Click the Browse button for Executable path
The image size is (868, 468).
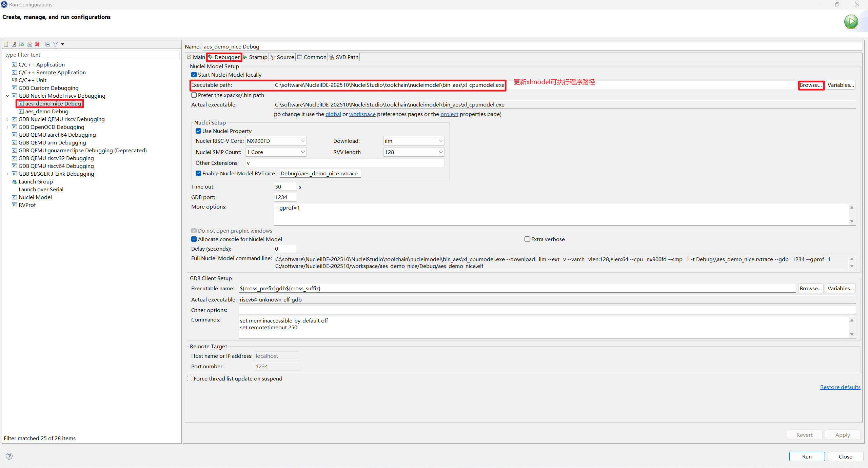[811, 85]
